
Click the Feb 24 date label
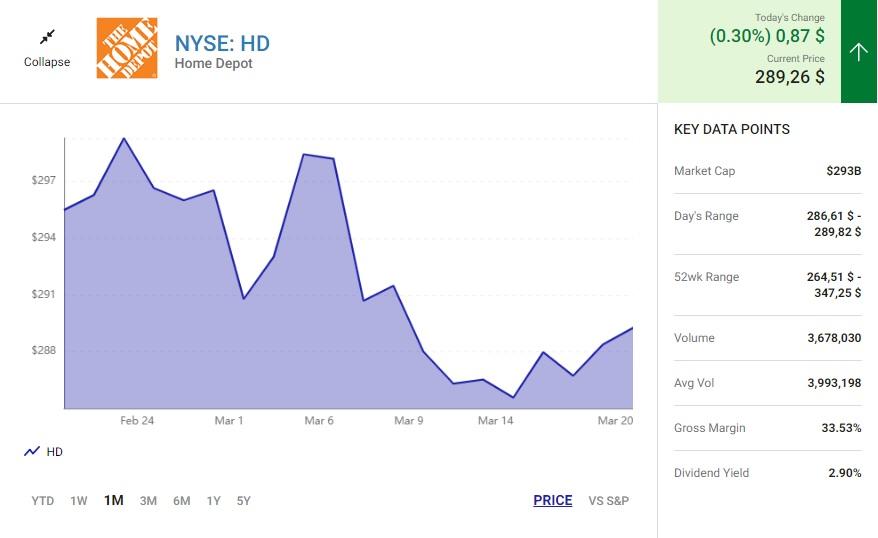pyautogui.click(x=137, y=420)
